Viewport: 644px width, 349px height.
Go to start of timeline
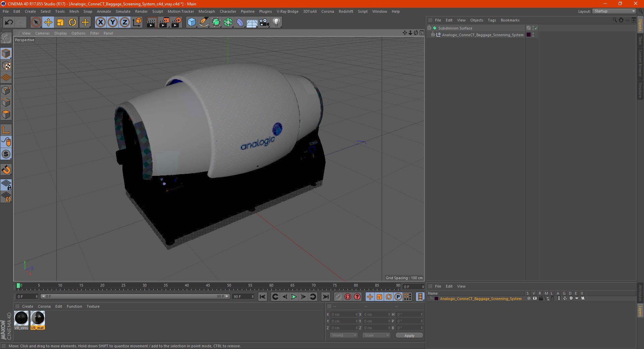pyautogui.click(x=263, y=297)
